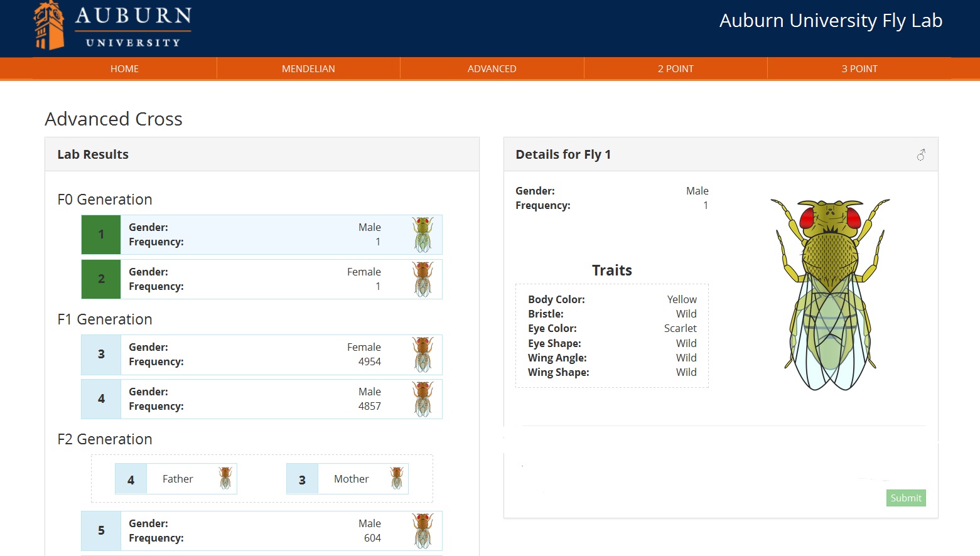Switch to the 2 POINT section
The height and width of the screenshot is (556, 980).
(x=676, y=69)
